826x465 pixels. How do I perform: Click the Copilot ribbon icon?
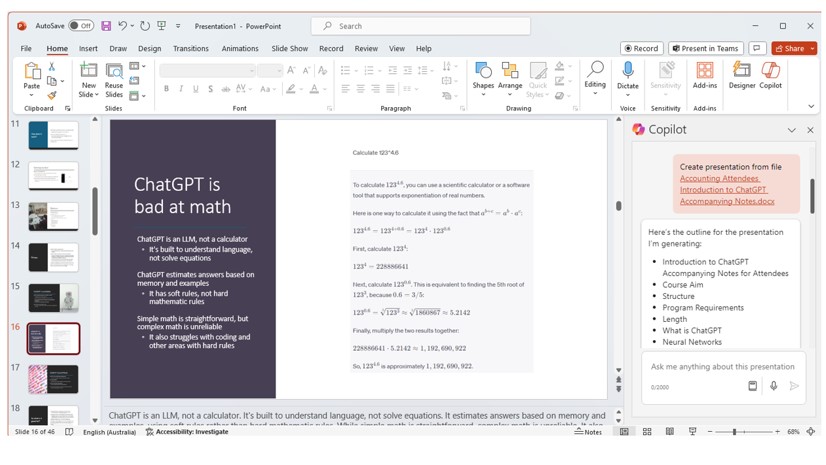[x=770, y=71]
